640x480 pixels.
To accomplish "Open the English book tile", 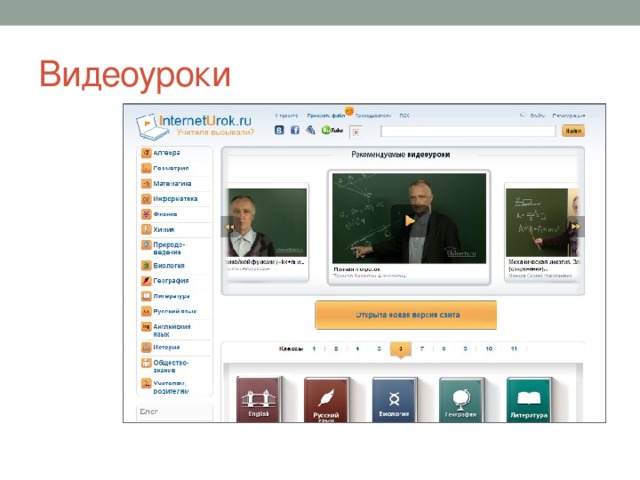I will (x=259, y=400).
